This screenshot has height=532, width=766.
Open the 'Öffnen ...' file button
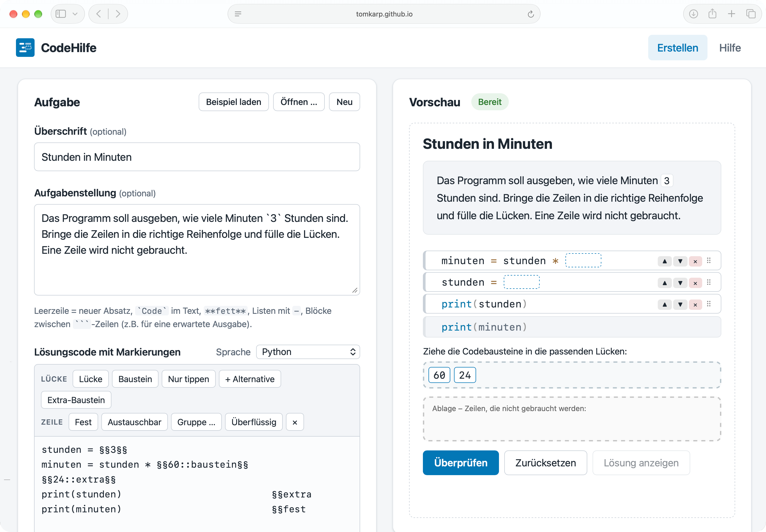[x=299, y=102]
